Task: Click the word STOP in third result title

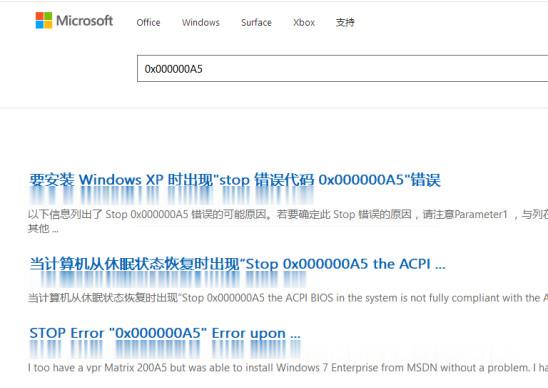Action: [48, 333]
